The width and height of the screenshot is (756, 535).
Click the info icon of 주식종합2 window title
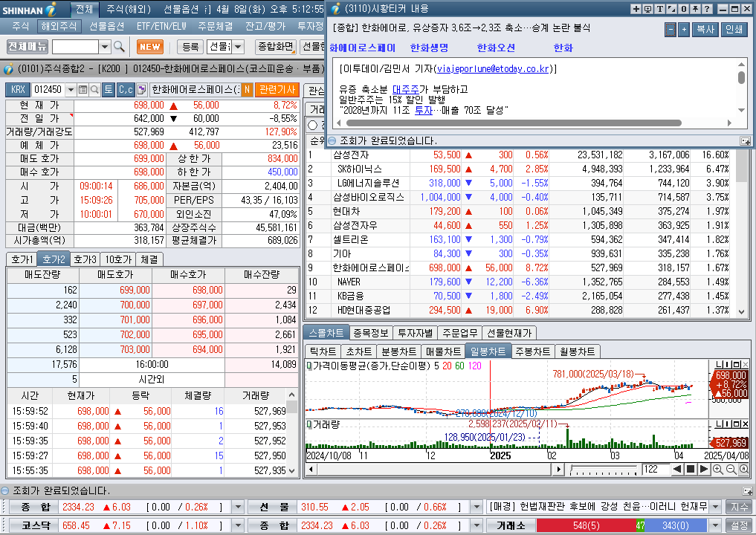(8, 69)
